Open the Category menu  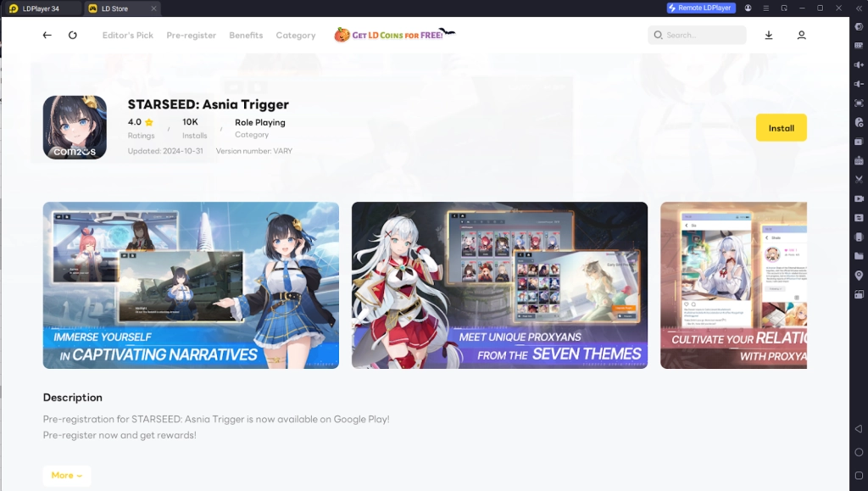pos(296,35)
